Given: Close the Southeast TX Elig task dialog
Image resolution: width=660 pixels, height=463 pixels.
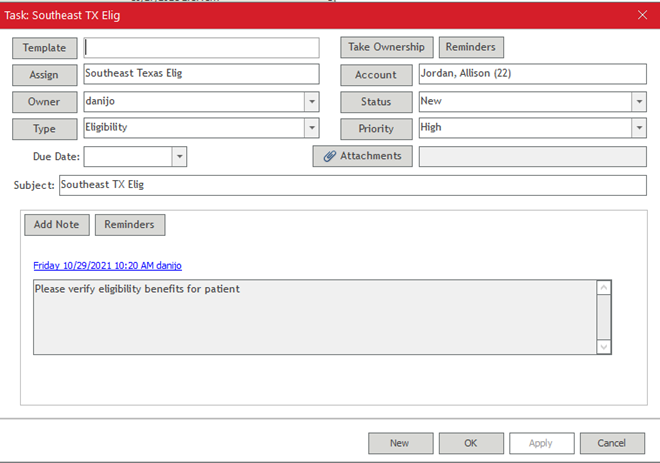Looking at the screenshot, I should (642, 14).
